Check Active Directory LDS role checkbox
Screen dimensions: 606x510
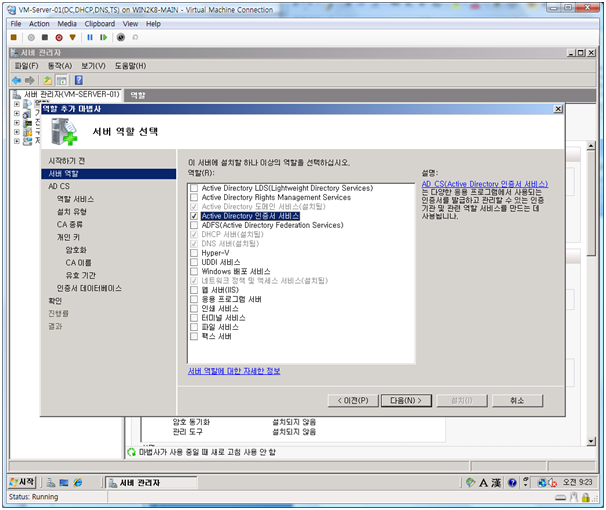tap(194, 188)
